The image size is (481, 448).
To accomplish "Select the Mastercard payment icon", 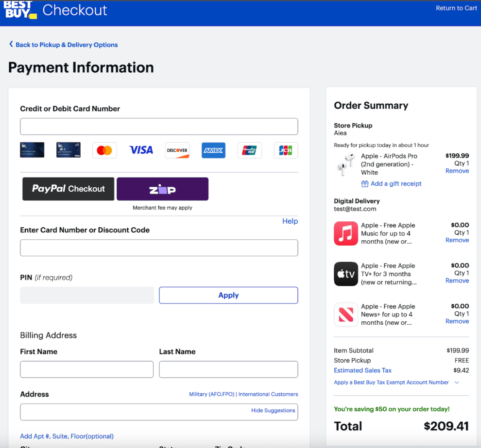I will pyautogui.click(x=104, y=150).
